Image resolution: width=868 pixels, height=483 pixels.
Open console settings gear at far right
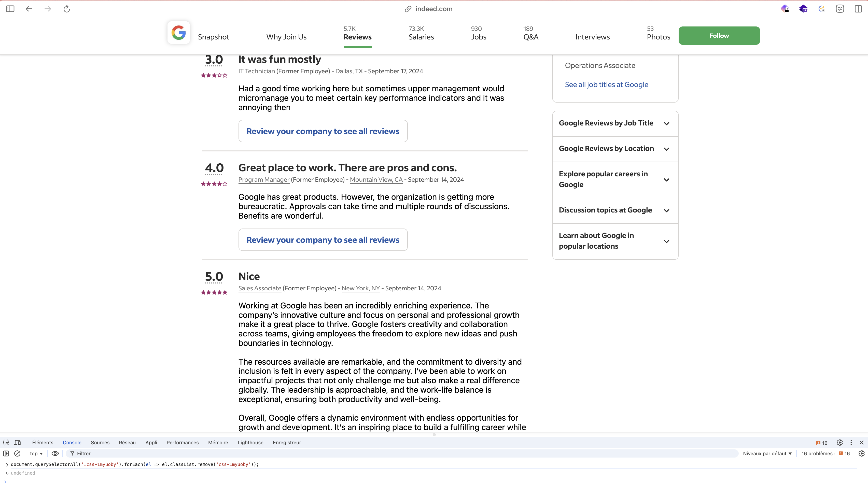tap(862, 453)
